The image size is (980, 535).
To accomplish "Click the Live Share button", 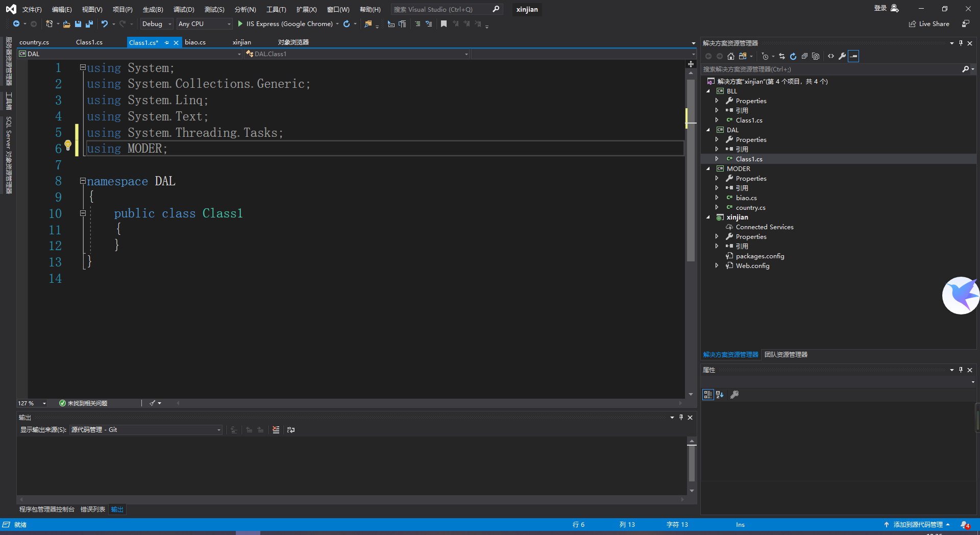I will tap(929, 24).
